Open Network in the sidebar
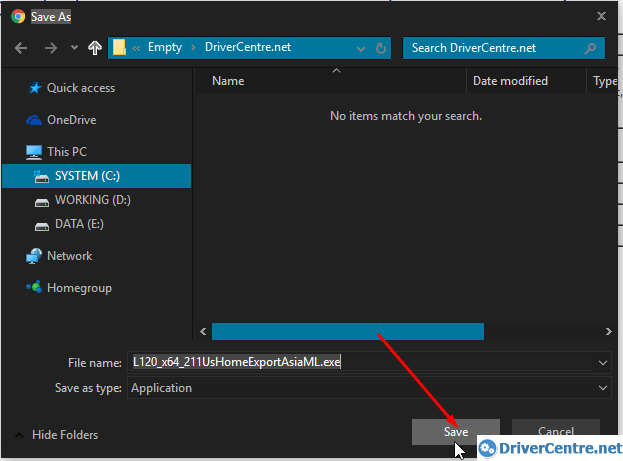Screen dimensions: 623x461 (70, 256)
